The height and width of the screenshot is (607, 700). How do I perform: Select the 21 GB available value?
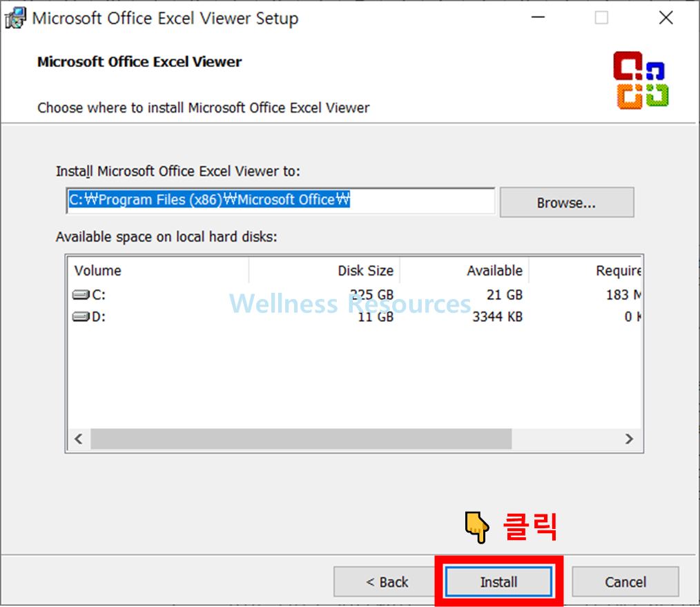click(505, 295)
